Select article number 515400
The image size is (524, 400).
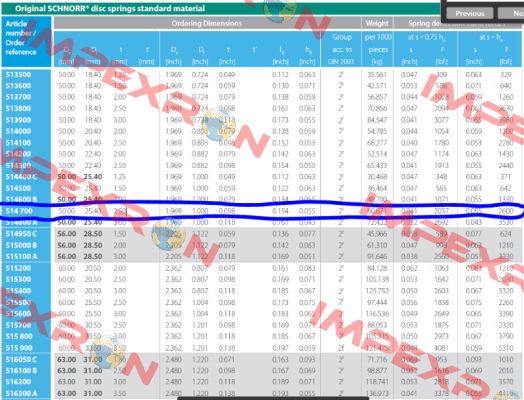pos(18,291)
